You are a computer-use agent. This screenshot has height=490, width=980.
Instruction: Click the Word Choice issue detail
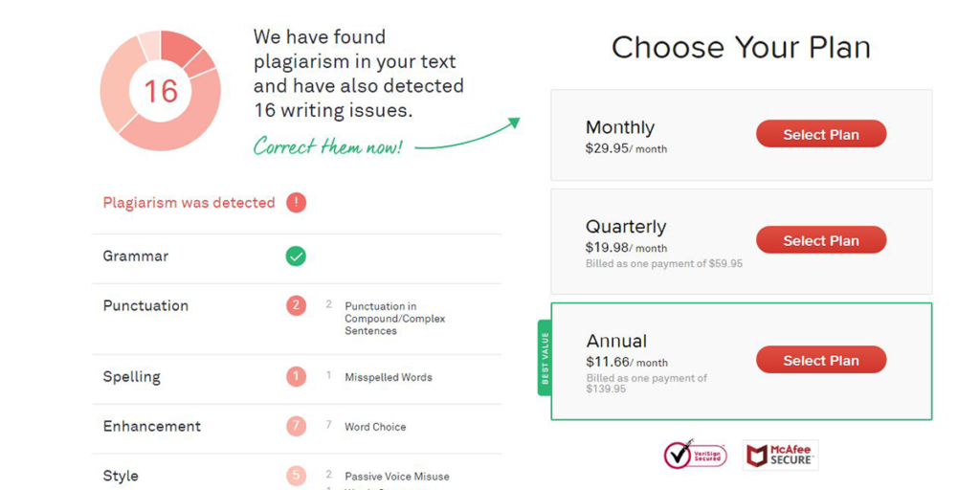coord(375,427)
